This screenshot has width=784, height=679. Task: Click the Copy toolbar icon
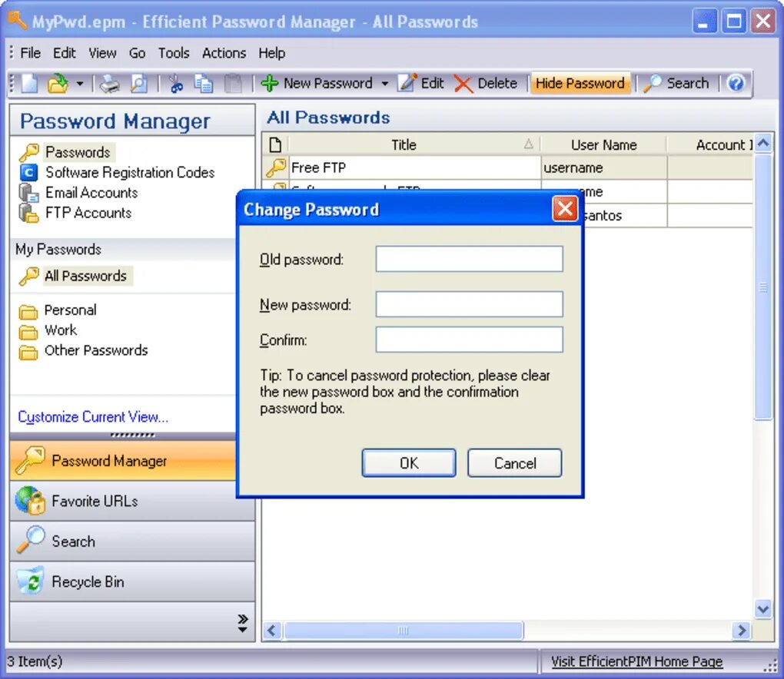(204, 84)
